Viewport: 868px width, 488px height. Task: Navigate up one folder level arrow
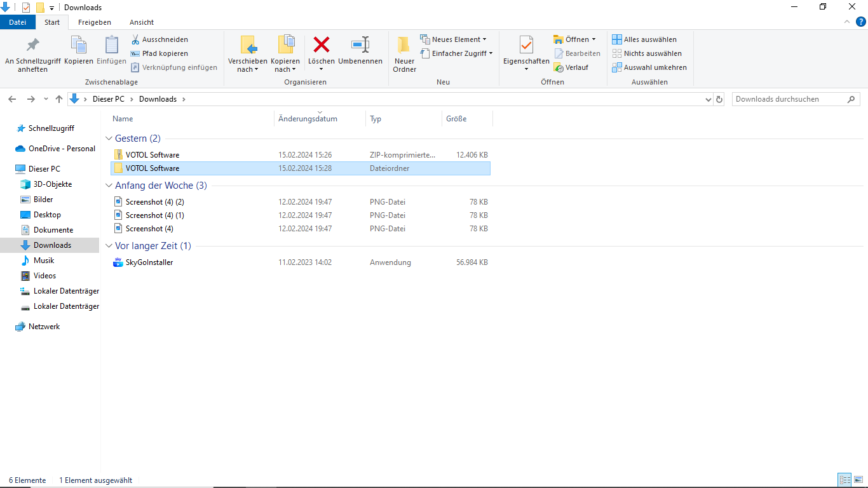point(59,99)
